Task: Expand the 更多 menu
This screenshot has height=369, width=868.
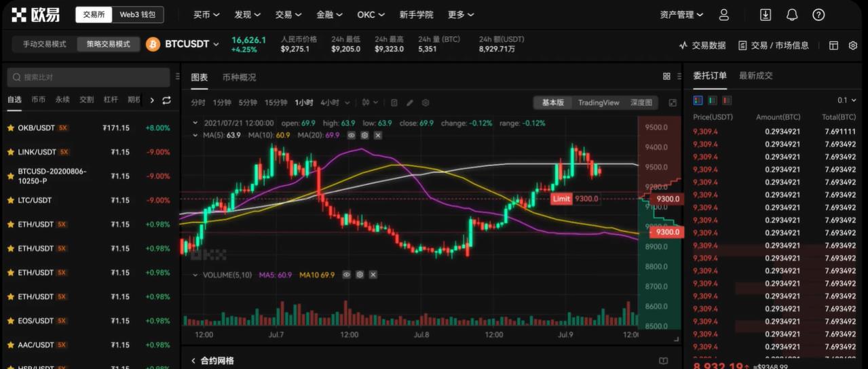Action: point(461,14)
